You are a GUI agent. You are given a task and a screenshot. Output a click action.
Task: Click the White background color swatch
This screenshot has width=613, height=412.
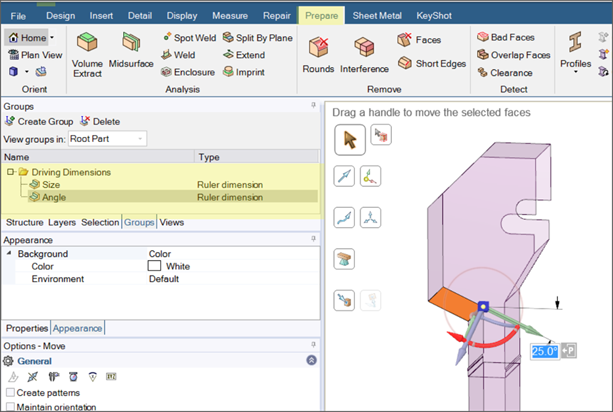155,267
